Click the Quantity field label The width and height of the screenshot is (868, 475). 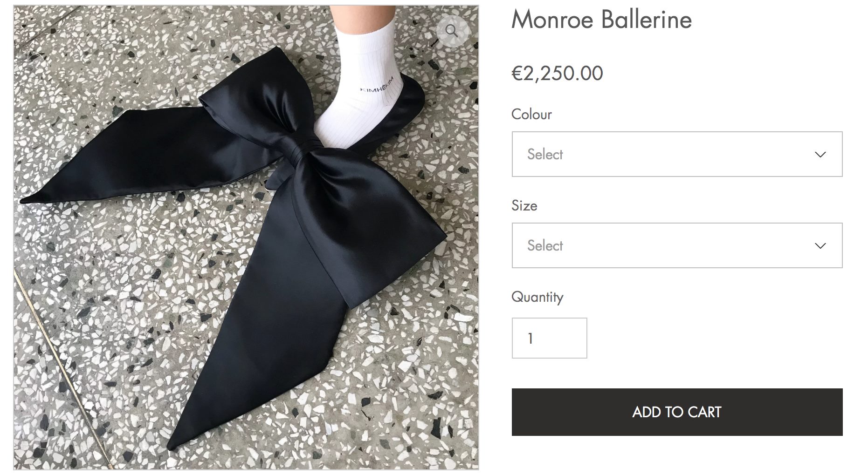click(x=537, y=297)
